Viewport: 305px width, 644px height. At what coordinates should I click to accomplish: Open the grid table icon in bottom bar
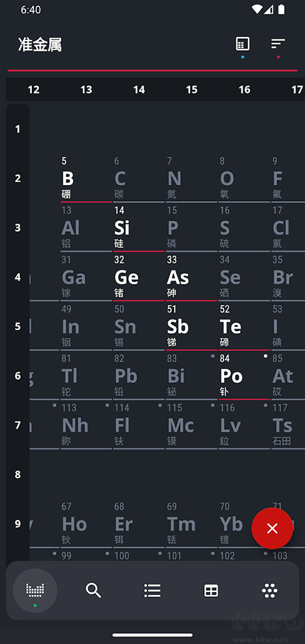click(x=211, y=591)
